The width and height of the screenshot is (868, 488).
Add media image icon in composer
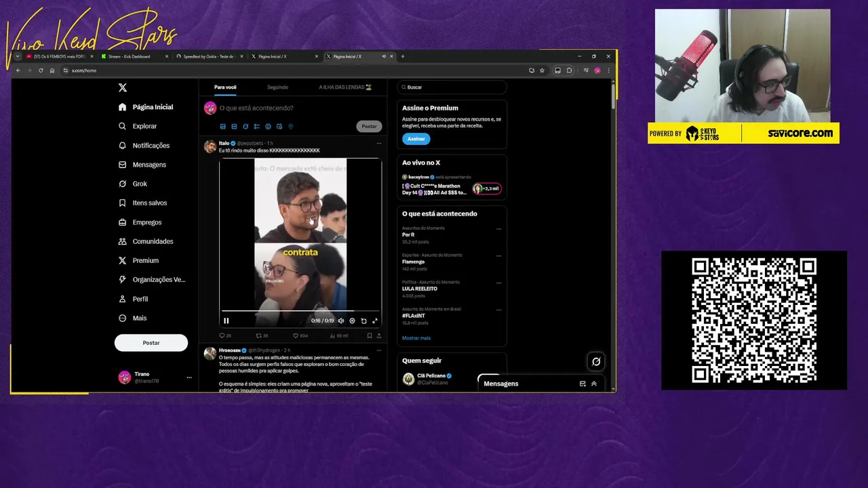tap(222, 126)
